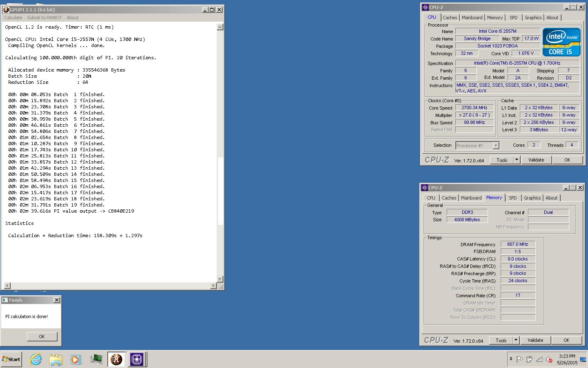Select Mainboard tab in top CPU-Z window
The width and height of the screenshot is (588, 368).
click(x=472, y=18)
